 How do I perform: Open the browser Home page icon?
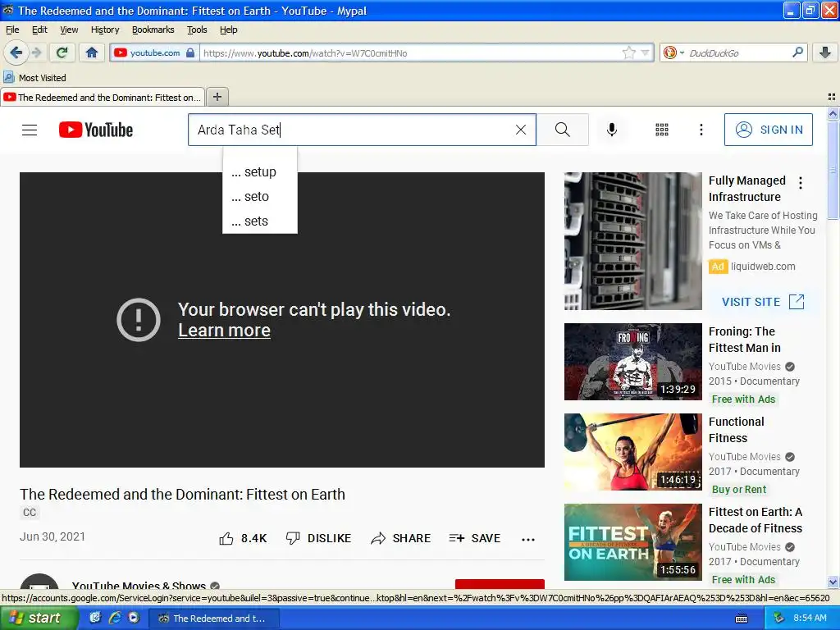(x=92, y=52)
